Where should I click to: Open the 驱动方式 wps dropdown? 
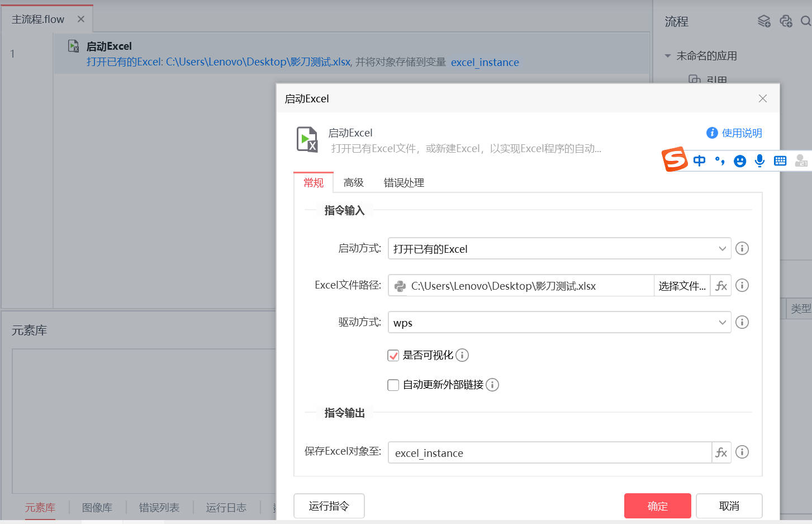click(x=559, y=323)
